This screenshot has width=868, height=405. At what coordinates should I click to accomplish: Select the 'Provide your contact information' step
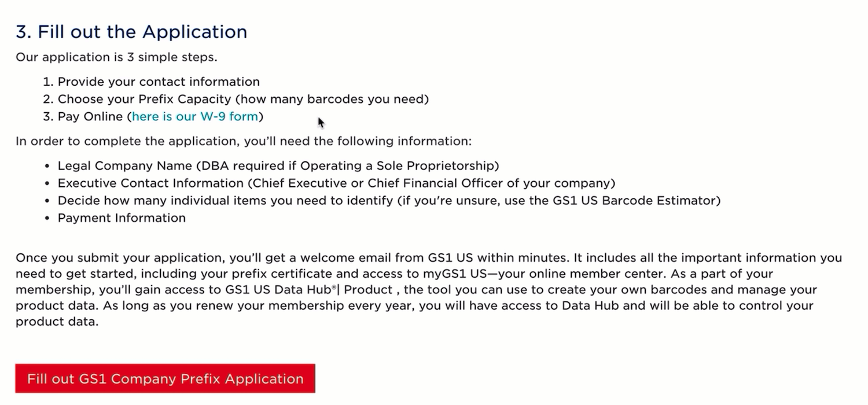(159, 82)
